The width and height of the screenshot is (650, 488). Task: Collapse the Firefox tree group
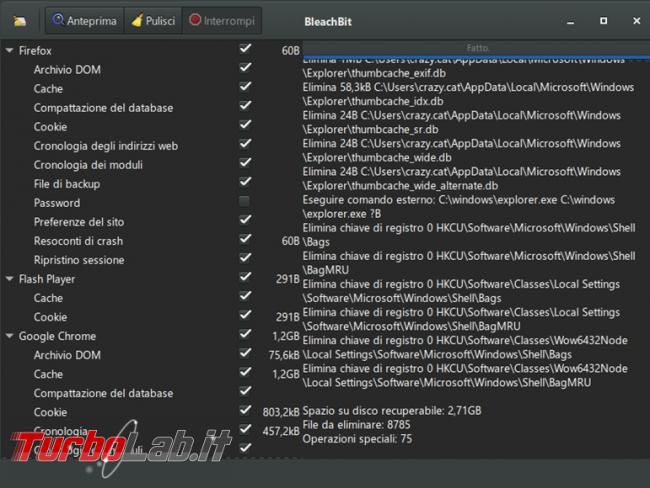point(10,51)
